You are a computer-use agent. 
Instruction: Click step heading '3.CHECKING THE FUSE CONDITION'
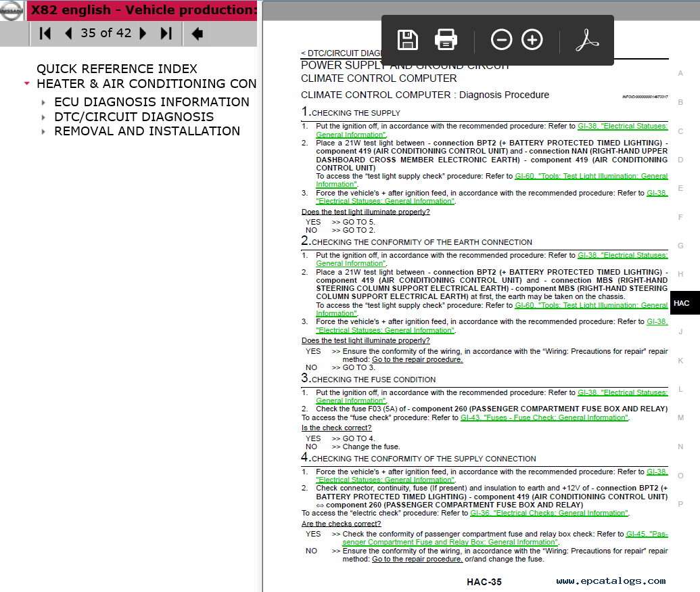369,379
